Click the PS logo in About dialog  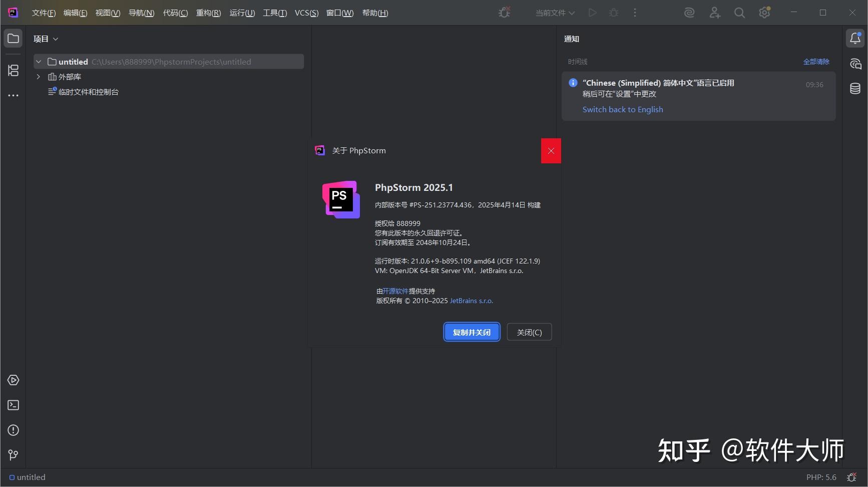pos(341,199)
